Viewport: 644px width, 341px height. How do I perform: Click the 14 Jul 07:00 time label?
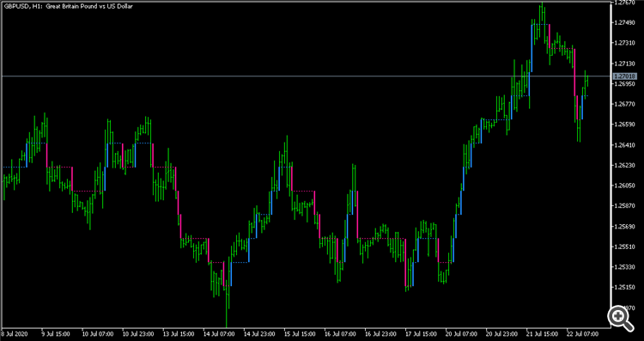coord(218,333)
